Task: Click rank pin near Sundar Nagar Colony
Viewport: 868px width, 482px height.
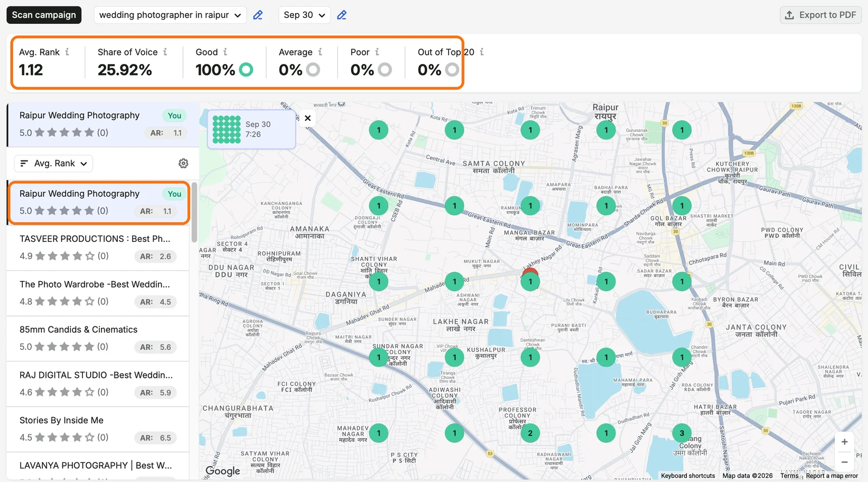Action: (379, 357)
